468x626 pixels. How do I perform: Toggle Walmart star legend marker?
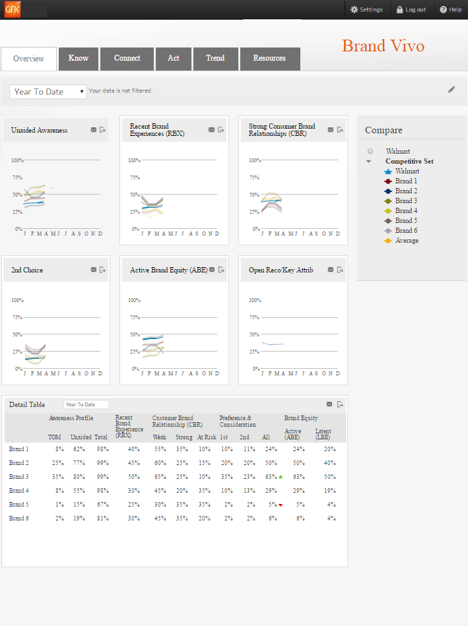point(388,171)
